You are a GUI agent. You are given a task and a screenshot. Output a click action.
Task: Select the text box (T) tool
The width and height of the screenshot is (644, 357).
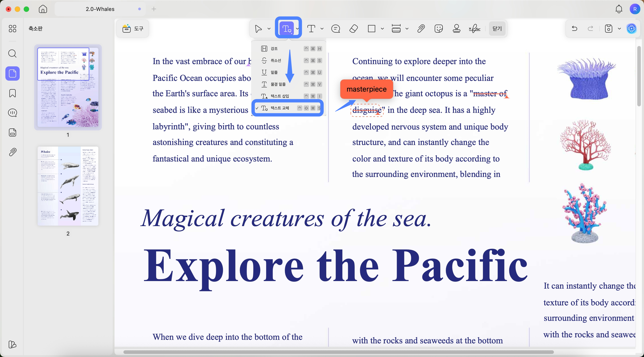pyautogui.click(x=311, y=29)
